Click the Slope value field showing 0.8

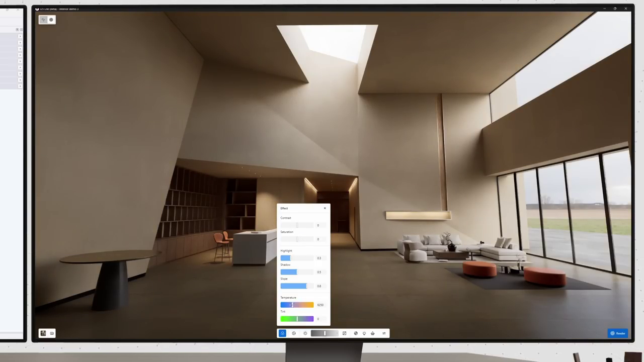coord(321,286)
